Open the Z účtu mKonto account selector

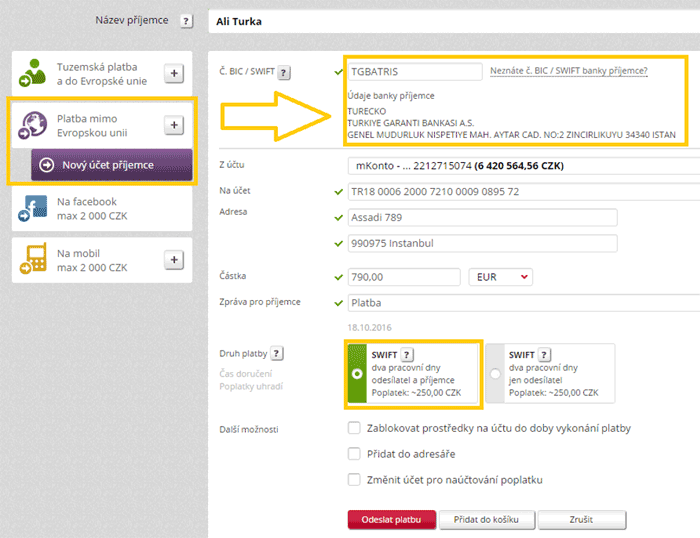click(x=524, y=166)
